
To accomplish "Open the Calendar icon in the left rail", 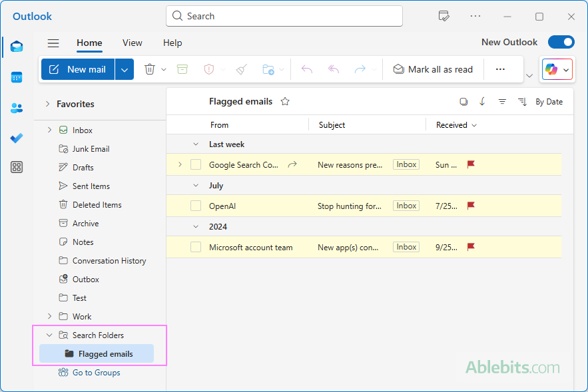I will [17, 77].
